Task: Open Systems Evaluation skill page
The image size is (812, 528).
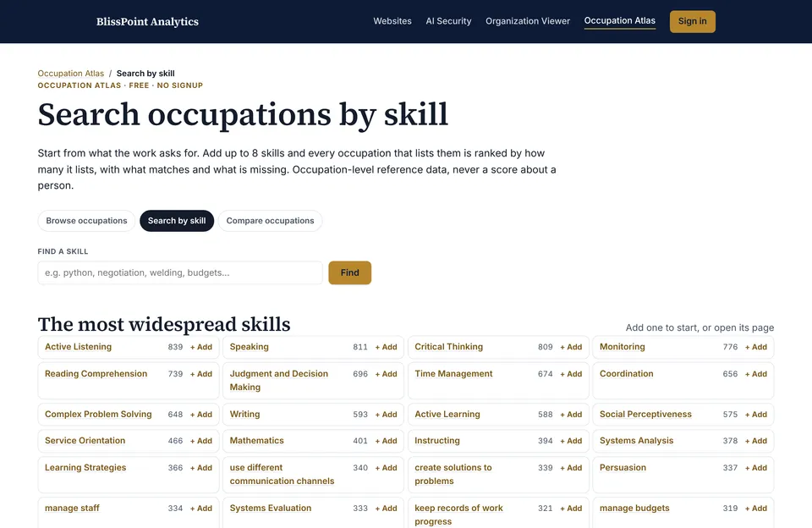Action: click(x=271, y=508)
